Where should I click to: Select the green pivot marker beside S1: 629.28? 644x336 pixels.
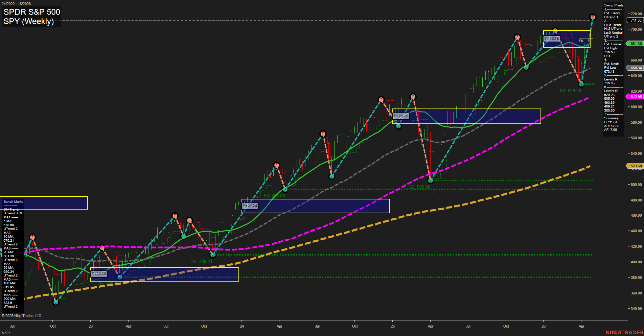pyautogui.click(x=581, y=84)
